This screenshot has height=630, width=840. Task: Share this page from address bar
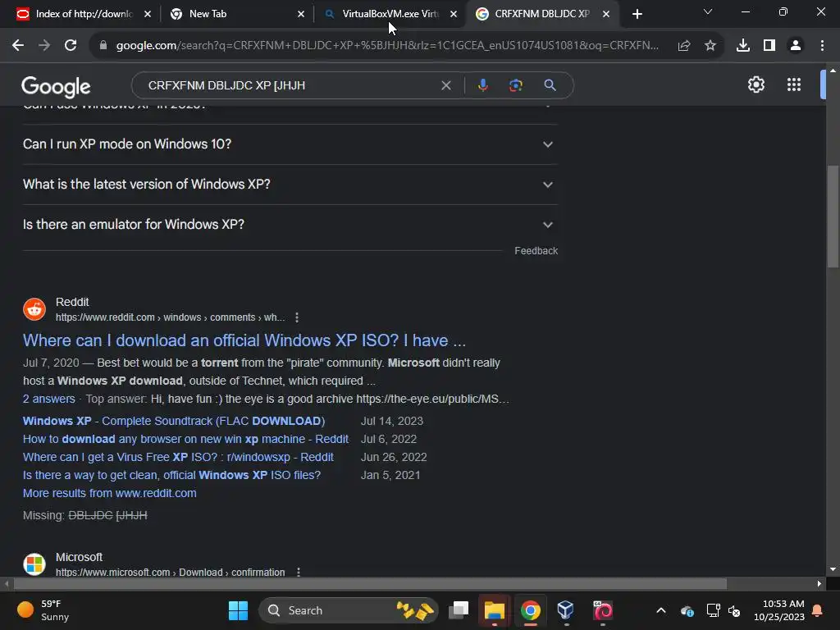[x=683, y=46]
